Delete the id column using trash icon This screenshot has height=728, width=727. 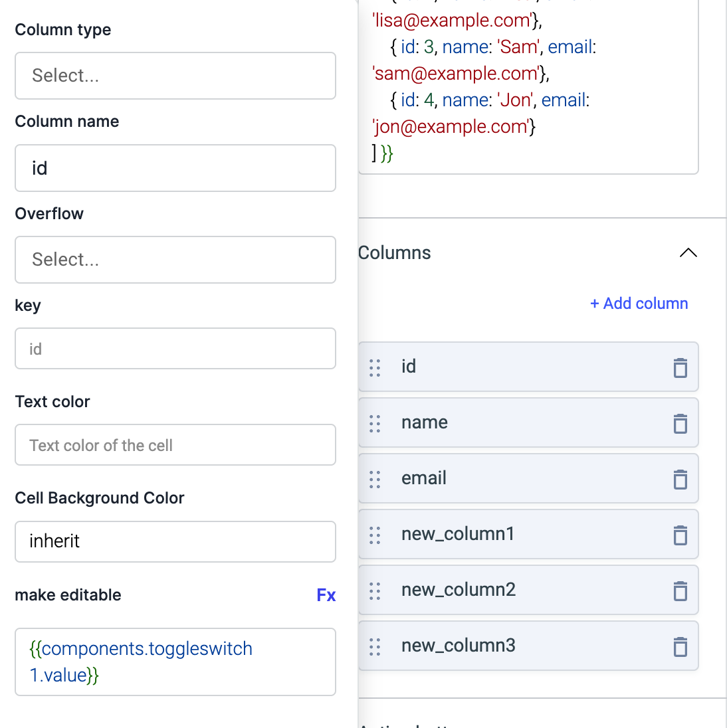pos(680,367)
